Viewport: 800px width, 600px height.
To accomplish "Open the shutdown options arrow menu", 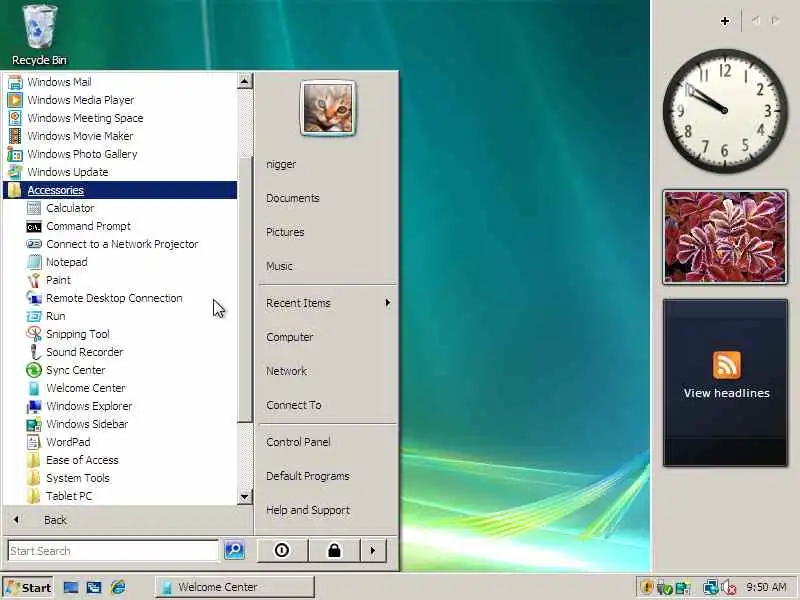I will 373,551.
